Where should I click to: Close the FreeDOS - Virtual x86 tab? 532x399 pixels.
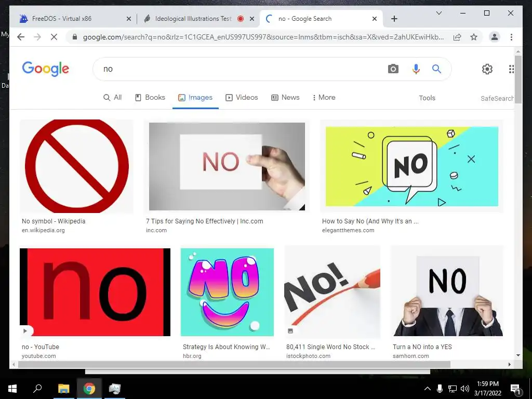point(129,19)
